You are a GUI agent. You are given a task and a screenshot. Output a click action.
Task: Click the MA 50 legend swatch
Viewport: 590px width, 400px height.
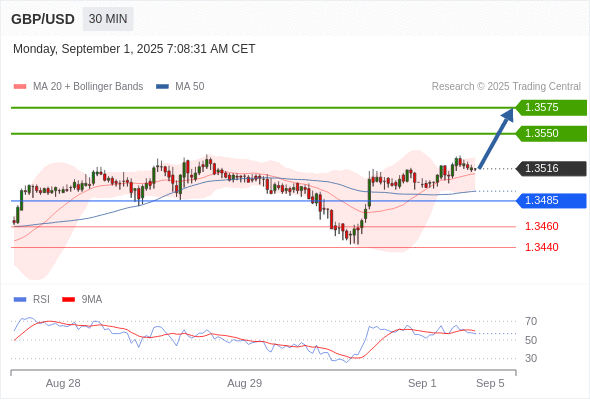[162, 87]
